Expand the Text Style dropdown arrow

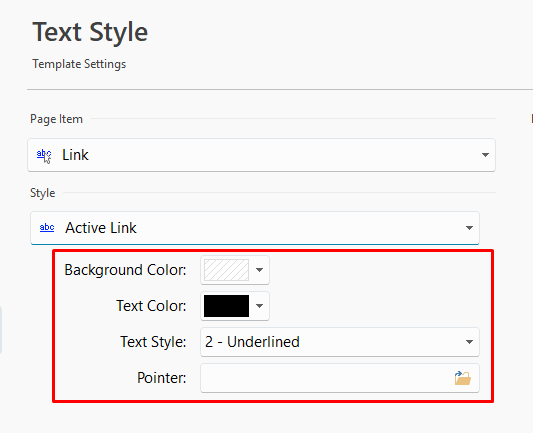click(x=469, y=342)
